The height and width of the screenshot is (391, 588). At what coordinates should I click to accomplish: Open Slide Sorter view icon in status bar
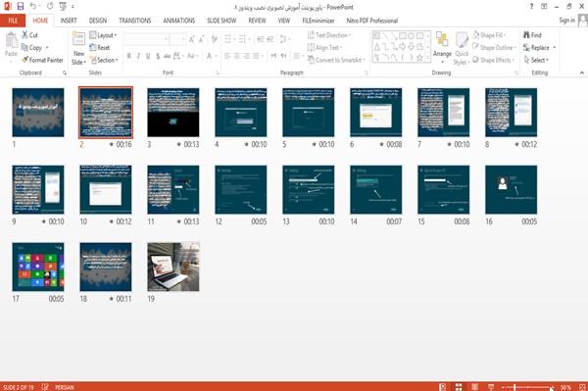459,387
